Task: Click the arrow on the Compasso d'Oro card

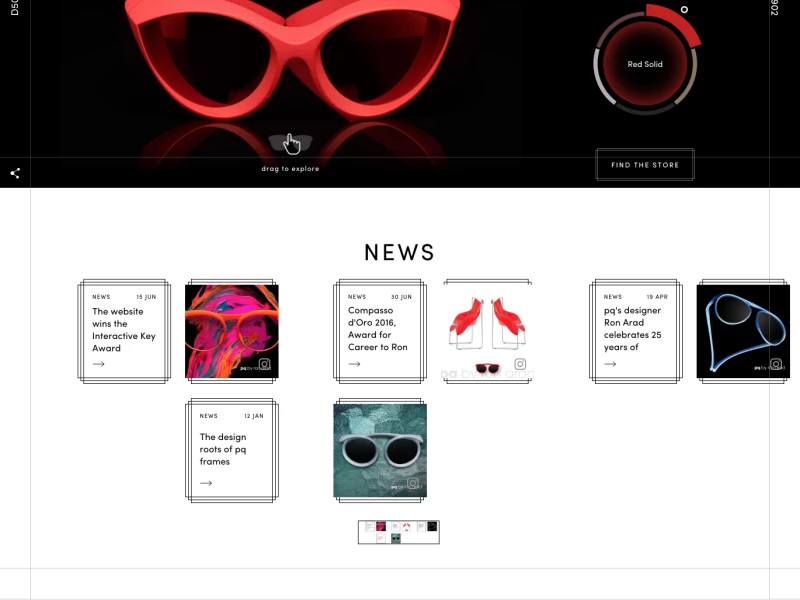Action: click(355, 364)
